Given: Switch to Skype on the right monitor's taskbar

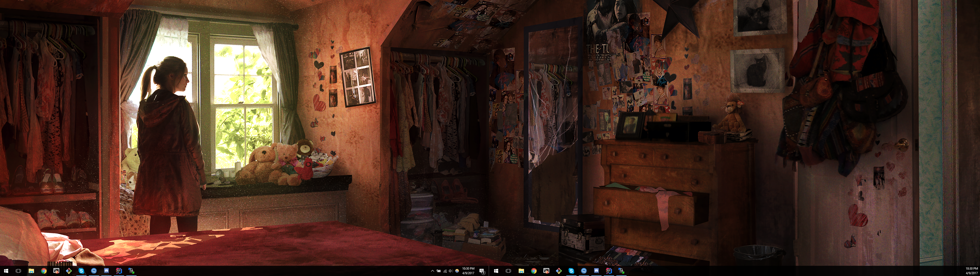Looking at the screenshot, I should coord(571,271).
